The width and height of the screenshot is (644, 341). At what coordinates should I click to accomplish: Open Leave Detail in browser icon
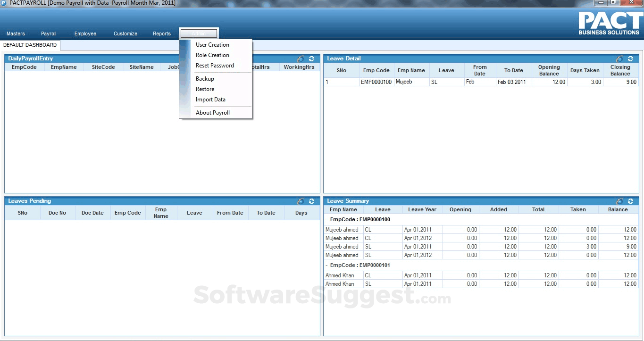[x=620, y=59]
